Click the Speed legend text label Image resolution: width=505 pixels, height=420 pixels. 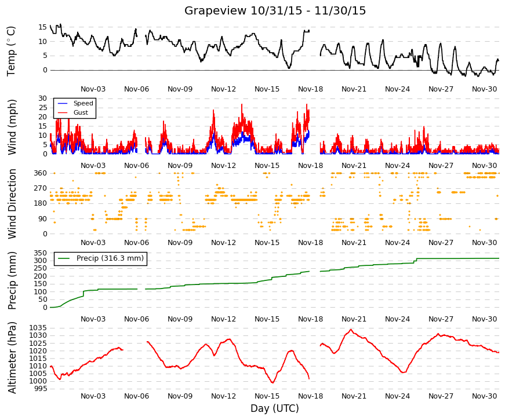tap(83, 103)
